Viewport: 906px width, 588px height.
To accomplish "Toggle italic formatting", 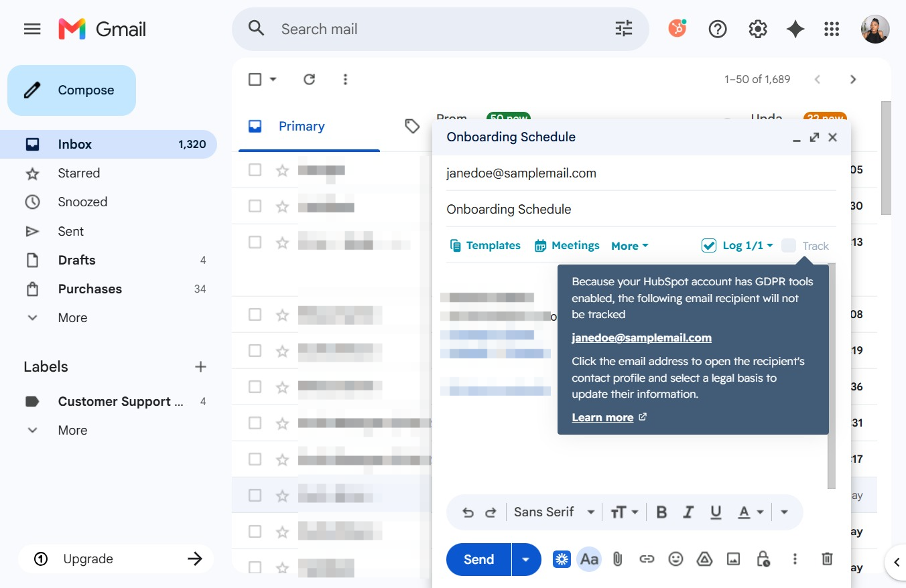I will click(688, 512).
